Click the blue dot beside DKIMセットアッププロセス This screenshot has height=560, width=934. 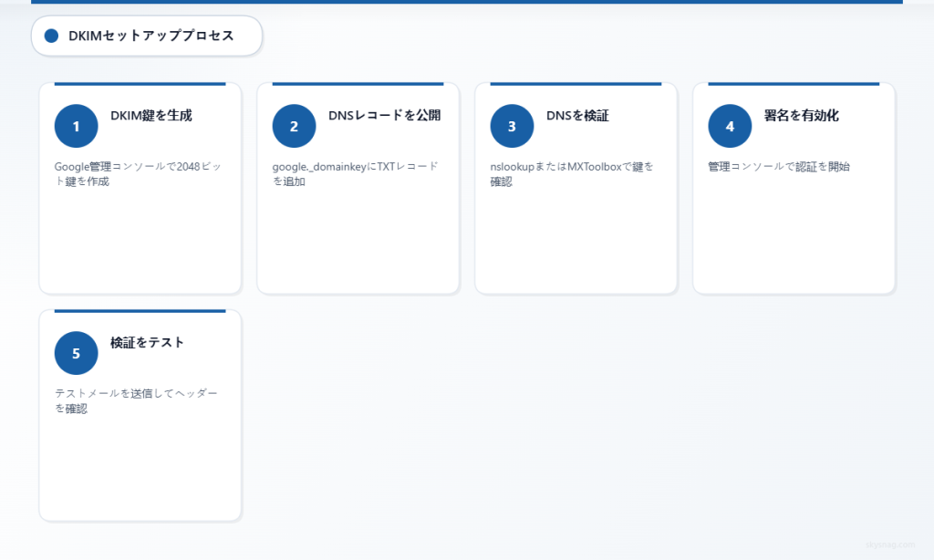coord(51,36)
